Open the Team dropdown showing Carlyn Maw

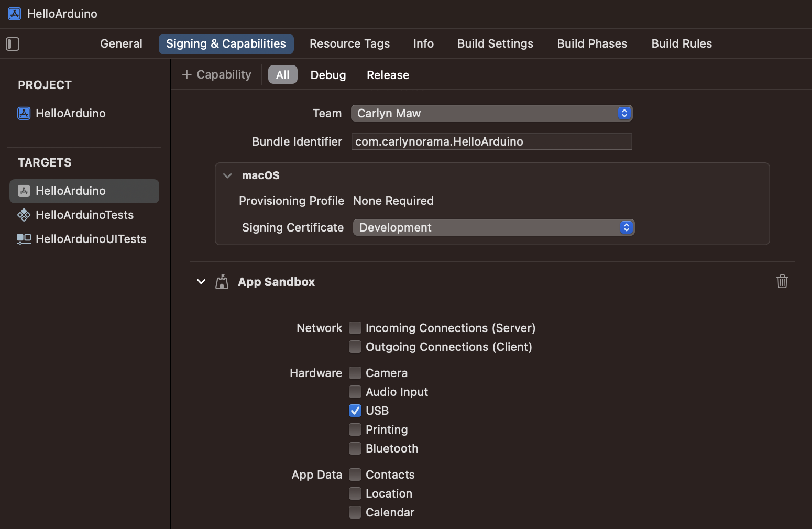point(492,113)
